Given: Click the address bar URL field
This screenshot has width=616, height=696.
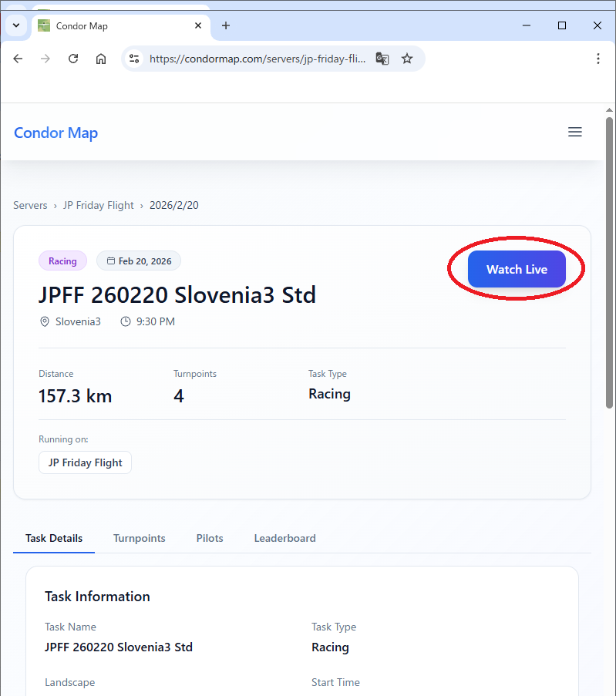Looking at the screenshot, I should click(257, 59).
